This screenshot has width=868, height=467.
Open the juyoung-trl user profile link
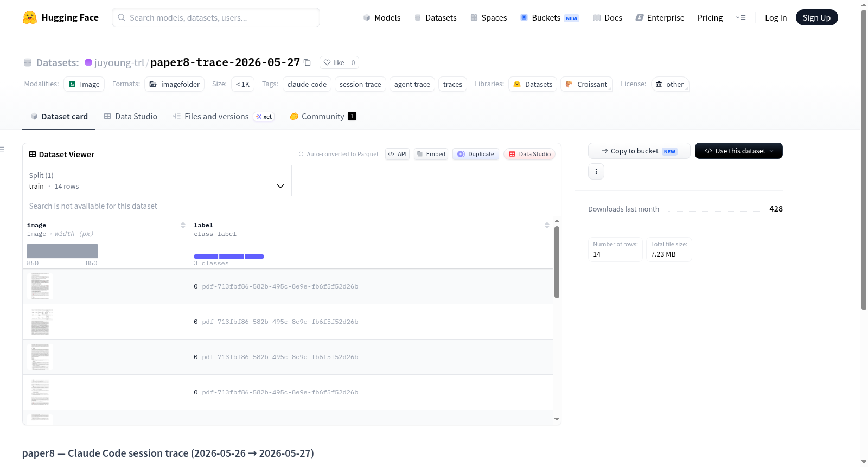tap(119, 62)
